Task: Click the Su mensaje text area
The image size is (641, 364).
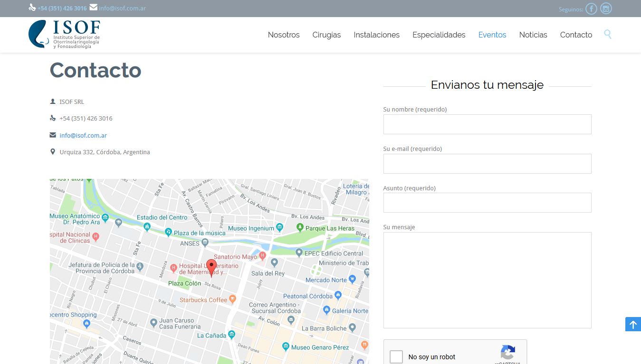Action: click(487, 280)
